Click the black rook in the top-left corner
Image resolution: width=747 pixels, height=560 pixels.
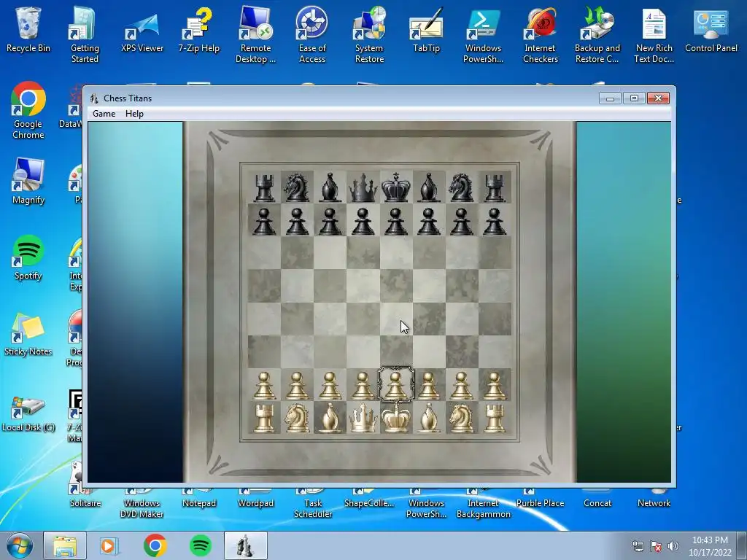pos(264,187)
